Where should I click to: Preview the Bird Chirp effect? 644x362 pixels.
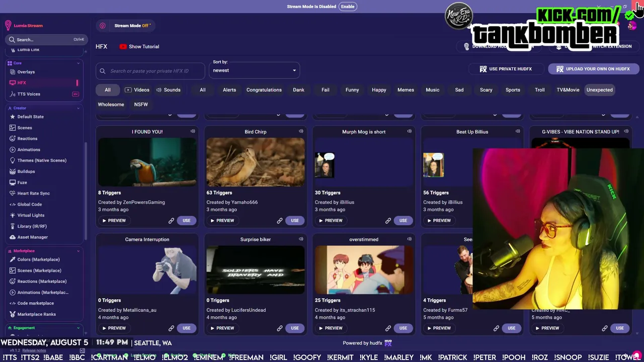[x=222, y=221]
